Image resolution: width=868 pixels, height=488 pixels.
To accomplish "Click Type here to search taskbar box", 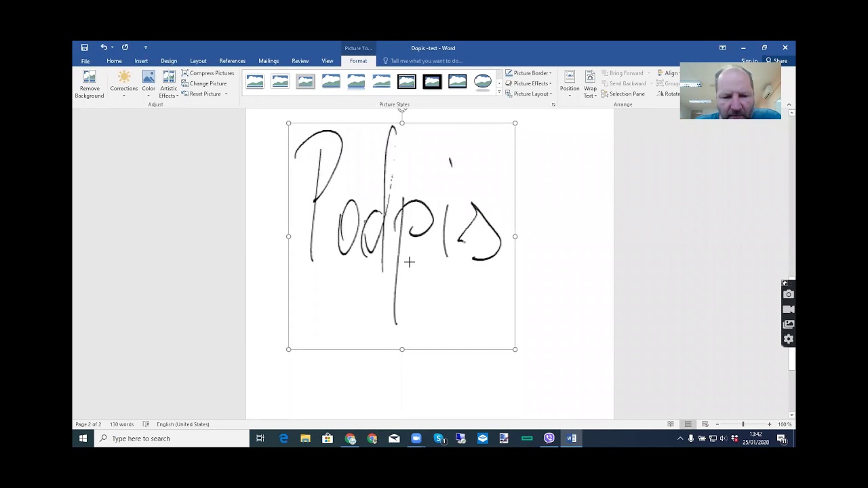I will click(x=171, y=439).
